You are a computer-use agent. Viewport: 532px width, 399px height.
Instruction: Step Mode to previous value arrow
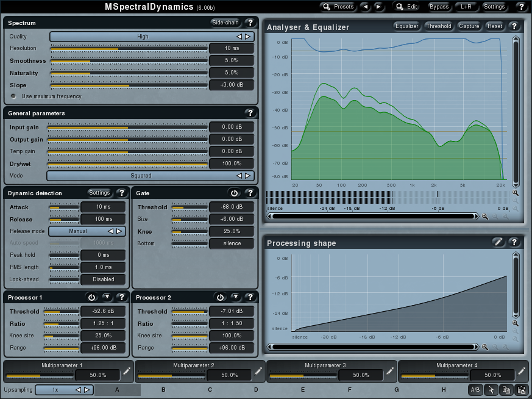[239, 176]
